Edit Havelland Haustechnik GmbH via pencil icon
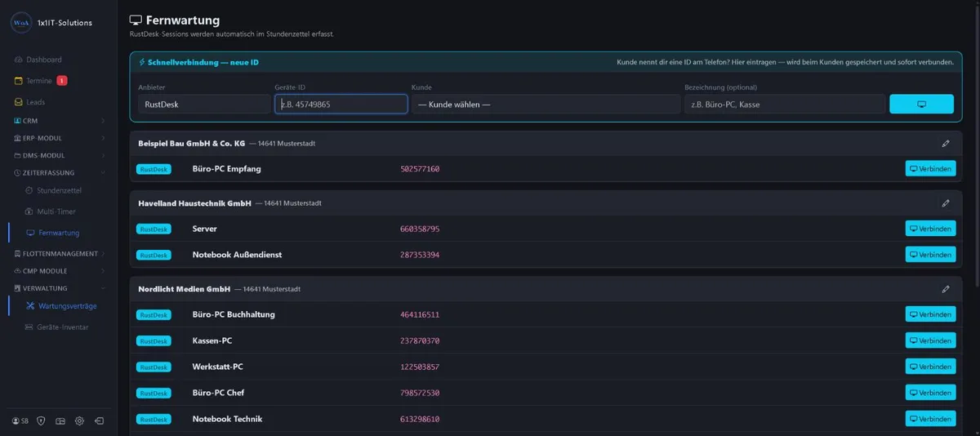 click(x=946, y=203)
